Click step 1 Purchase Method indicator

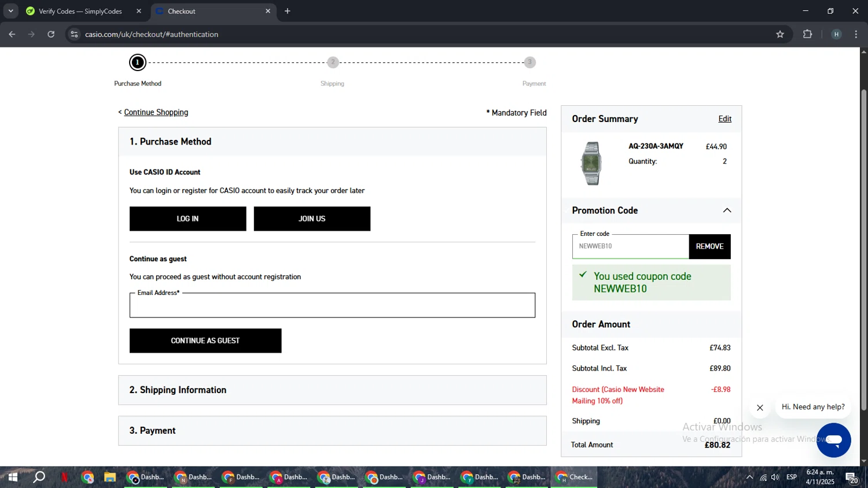(138, 62)
